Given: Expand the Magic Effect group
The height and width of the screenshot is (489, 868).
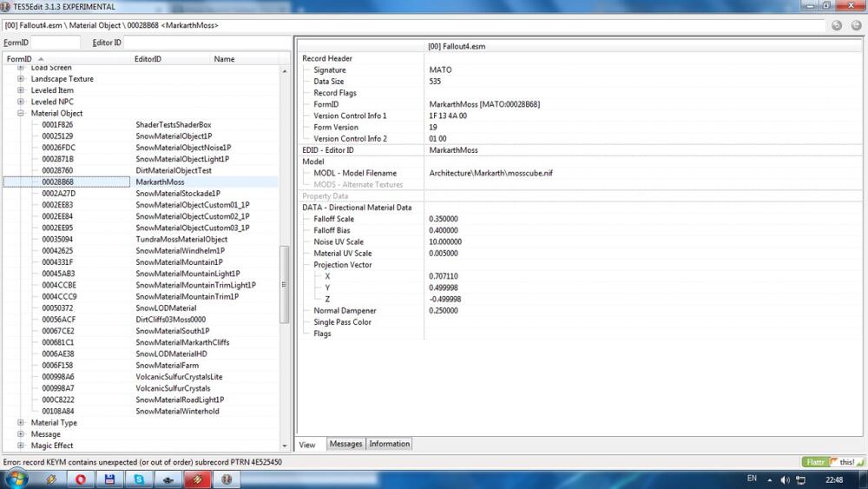Looking at the screenshot, I should [x=21, y=446].
